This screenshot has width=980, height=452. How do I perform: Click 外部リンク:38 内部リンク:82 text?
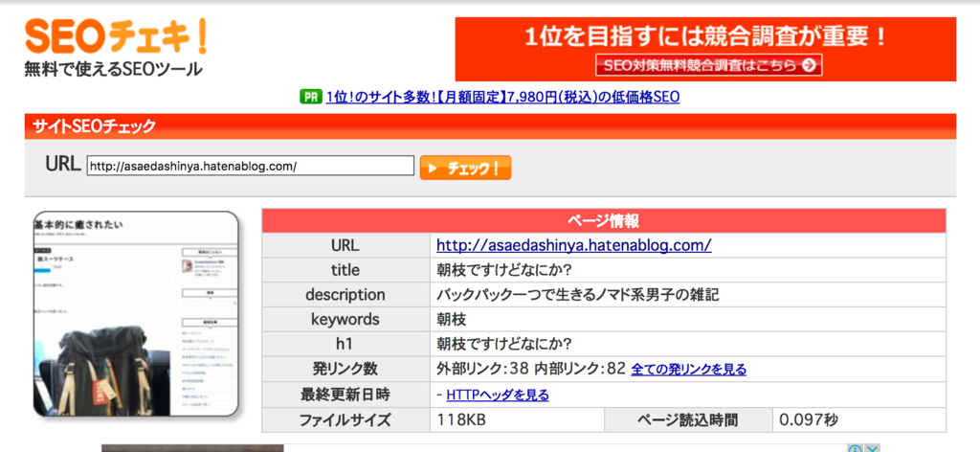point(531,370)
